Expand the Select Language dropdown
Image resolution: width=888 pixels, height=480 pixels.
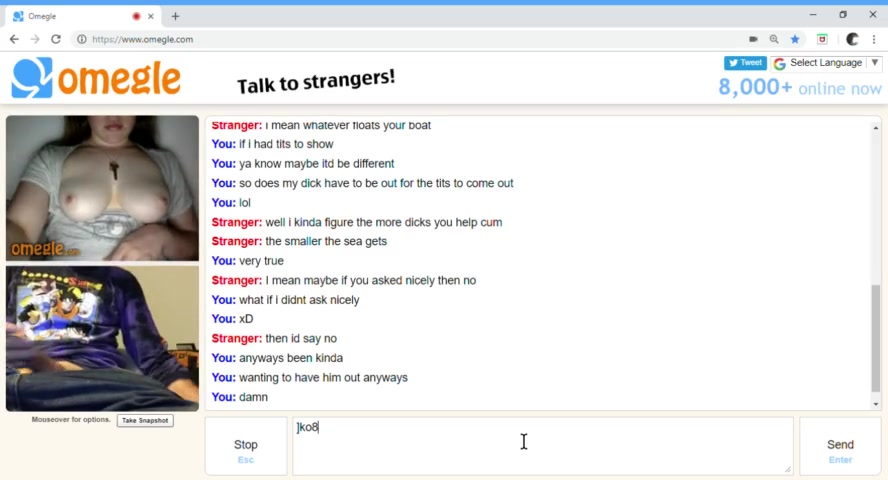826,63
